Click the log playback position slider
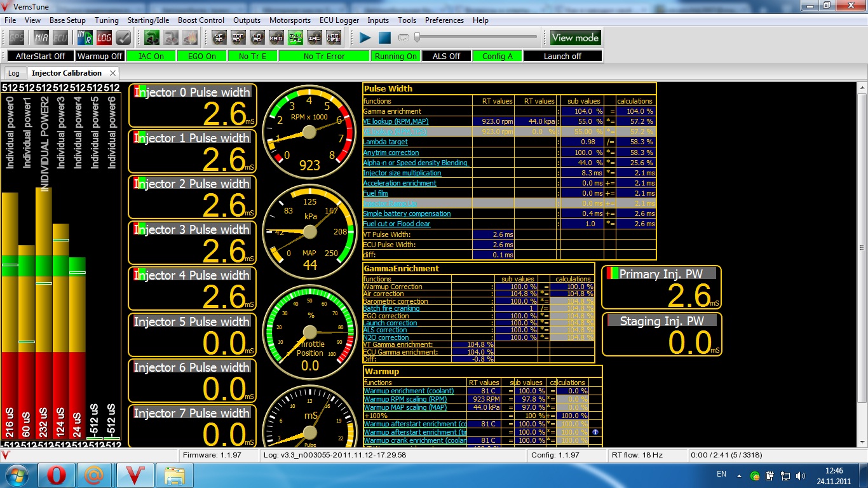The width and height of the screenshot is (868, 488). pyautogui.click(x=477, y=37)
